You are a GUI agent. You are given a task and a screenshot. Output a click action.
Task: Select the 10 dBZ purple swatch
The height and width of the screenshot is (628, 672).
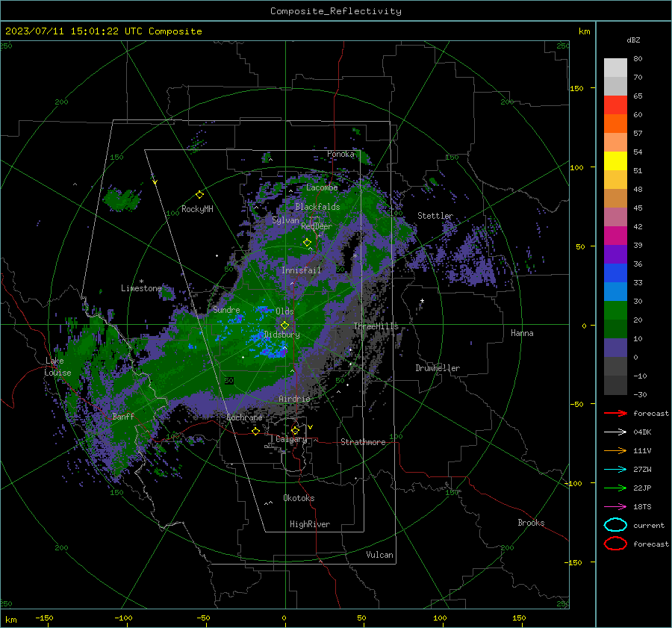(615, 348)
